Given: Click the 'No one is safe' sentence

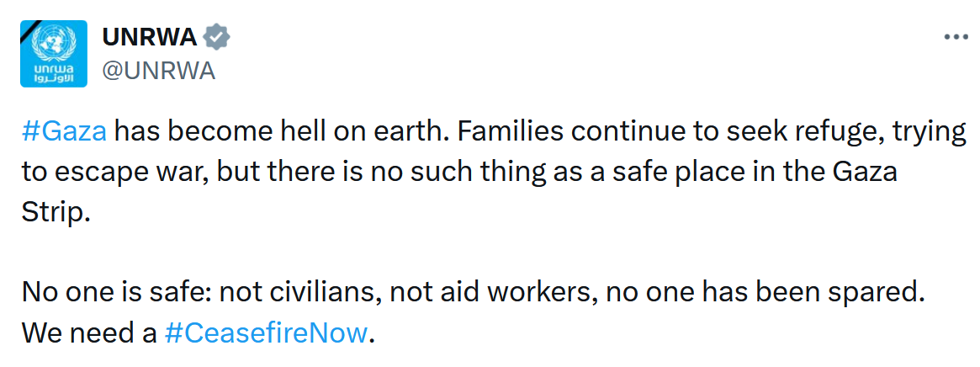Looking at the screenshot, I should click(x=116, y=292).
